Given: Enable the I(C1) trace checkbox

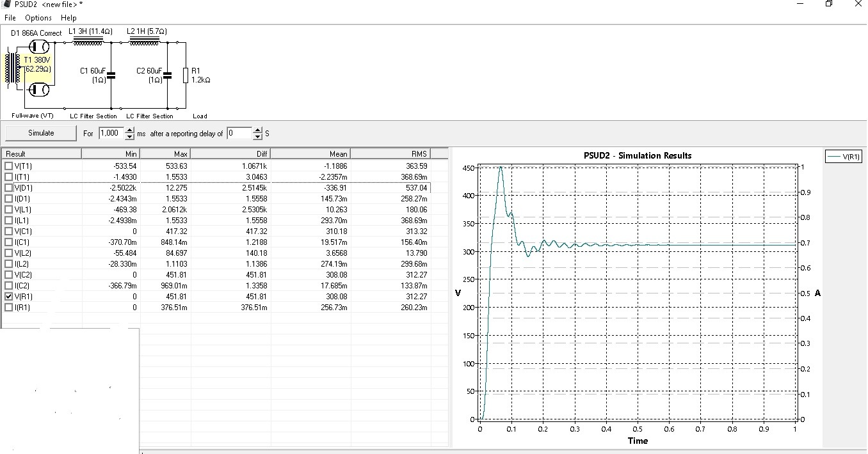Looking at the screenshot, I should click(x=8, y=242).
